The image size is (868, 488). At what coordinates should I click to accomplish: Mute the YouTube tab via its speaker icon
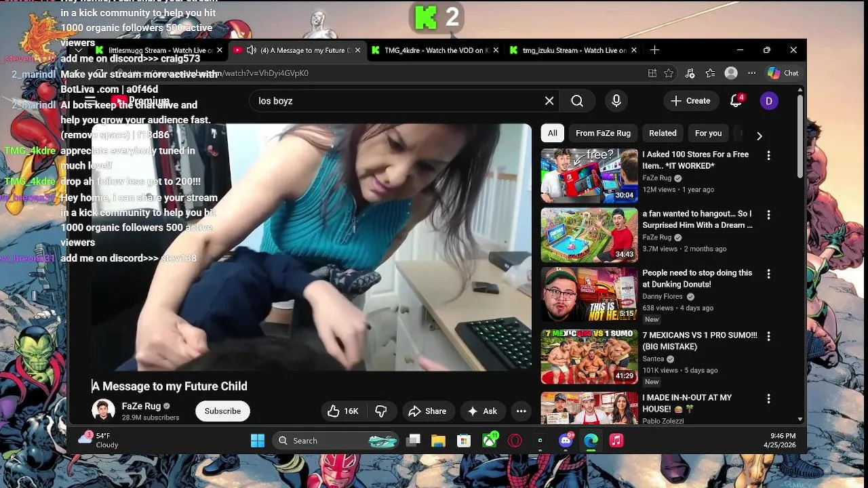(x=251, y=50)
